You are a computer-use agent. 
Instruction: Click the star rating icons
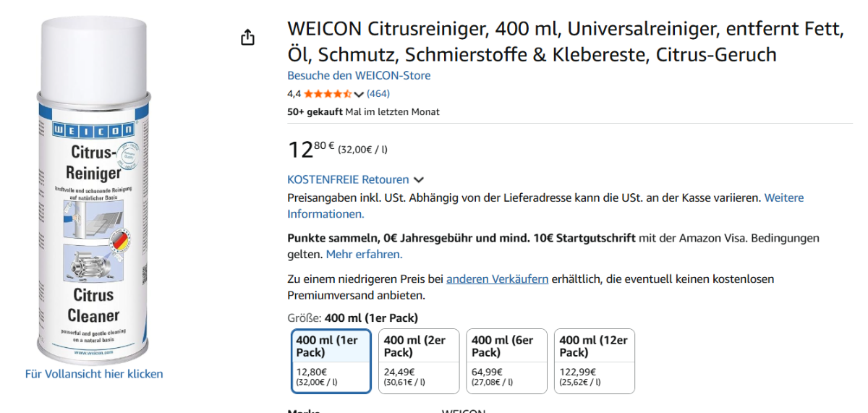[x=328, y=94]
